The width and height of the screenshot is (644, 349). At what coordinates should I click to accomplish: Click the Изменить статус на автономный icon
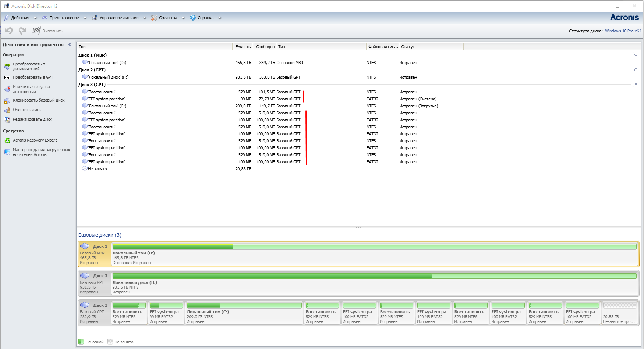pyautogui.click(x=7, y=89)
